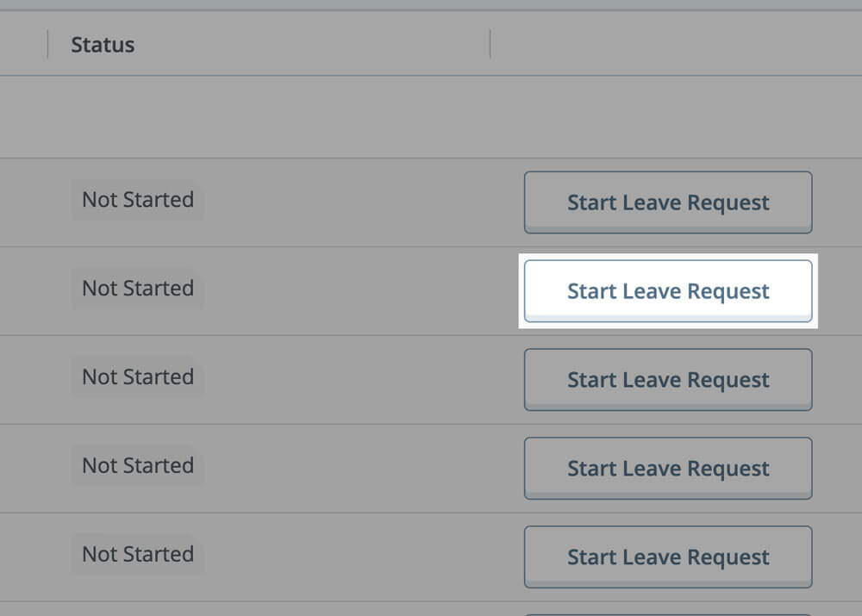
Task: Select the Not Started badge beside the highlighted button
Action: point(137,288)
